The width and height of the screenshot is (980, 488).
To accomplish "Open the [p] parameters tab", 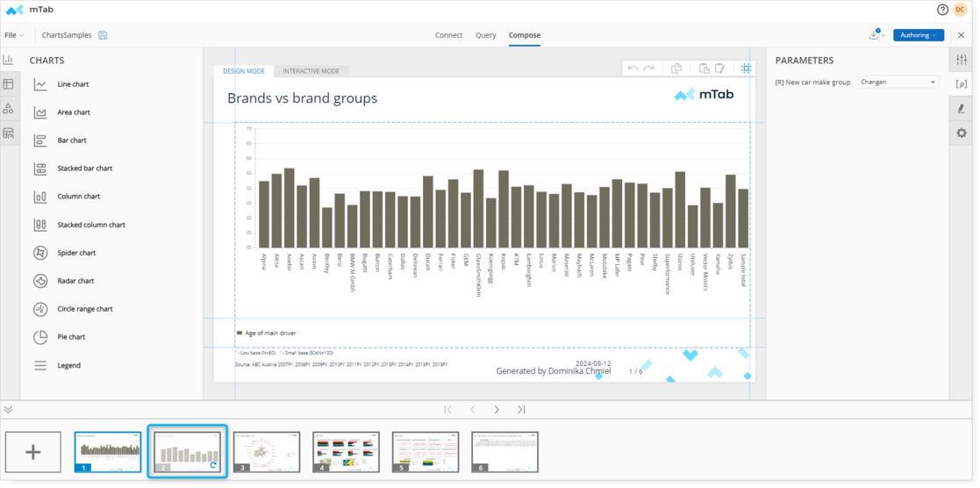I will point(962,84).
